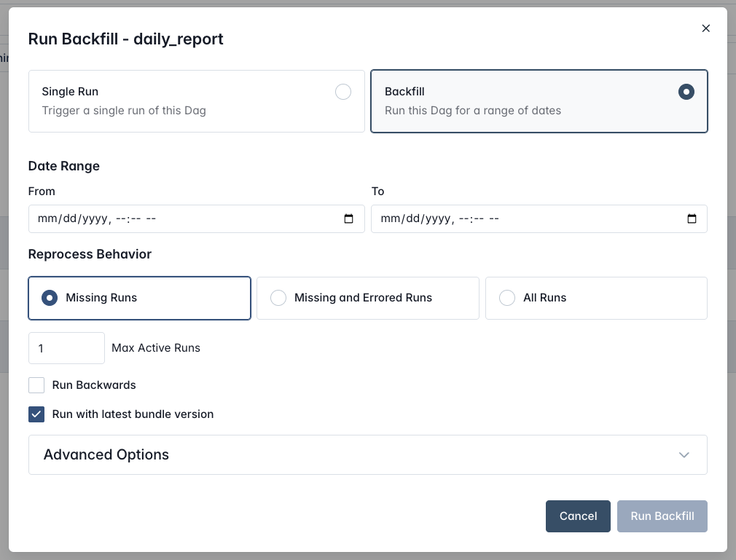Click the Max Active Runs label
Viewport: 736px width, 560px height.
coord(156,348)
